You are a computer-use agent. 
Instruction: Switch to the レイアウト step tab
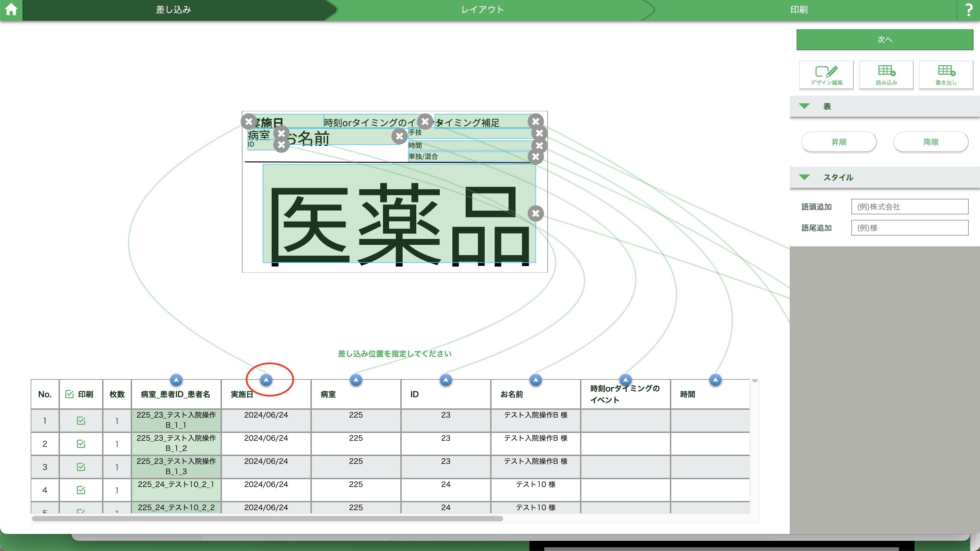pyautogui.click(x=482, y=10)
